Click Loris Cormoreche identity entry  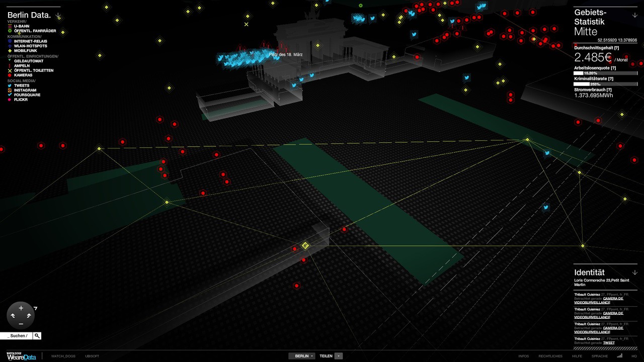point(601,283)
